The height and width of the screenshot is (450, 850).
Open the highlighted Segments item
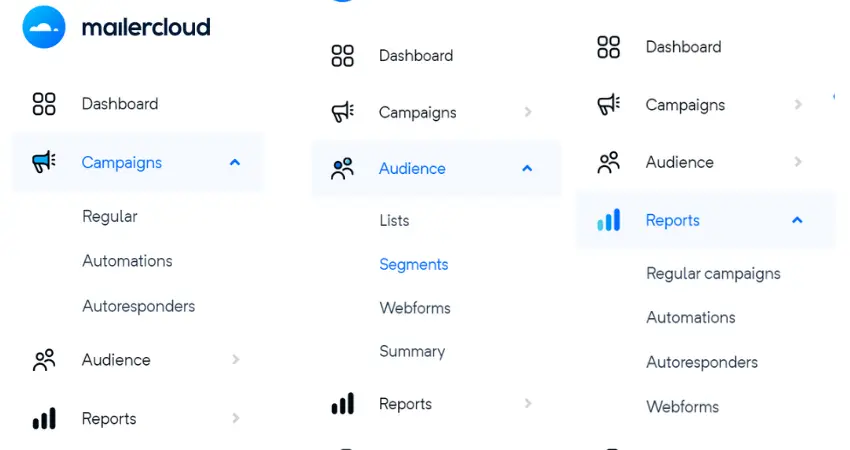[x=414, y=265]
